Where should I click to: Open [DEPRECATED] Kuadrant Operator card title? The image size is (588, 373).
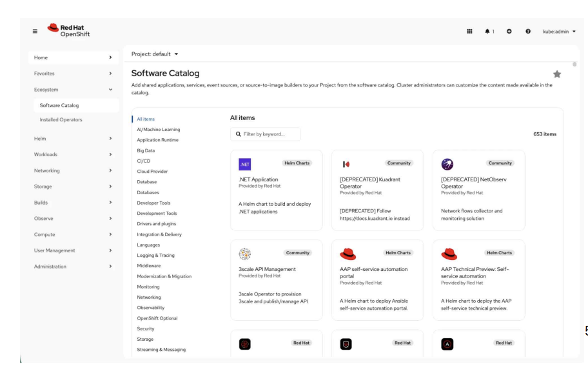point(369,183)
